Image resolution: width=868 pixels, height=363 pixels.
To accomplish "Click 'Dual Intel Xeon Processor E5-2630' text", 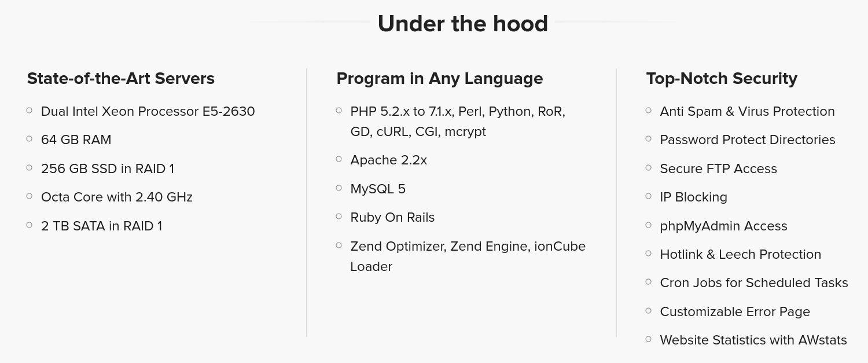I will (x=148, y=111).
